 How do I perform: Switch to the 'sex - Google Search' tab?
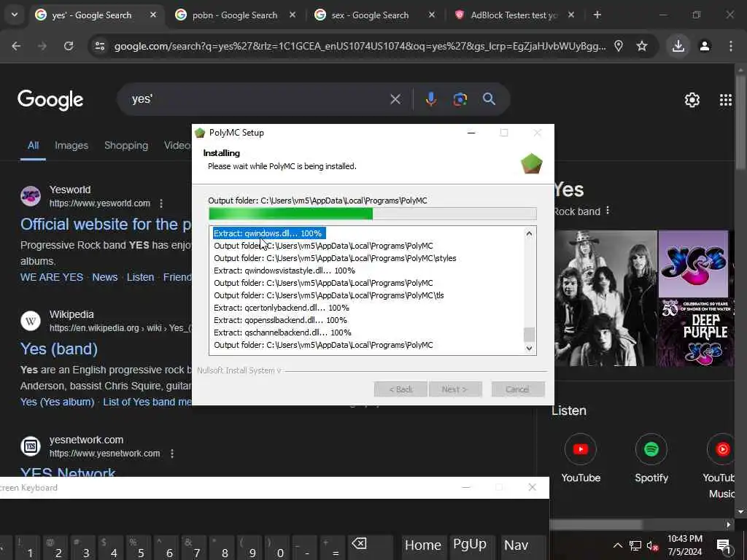point(371,15)
